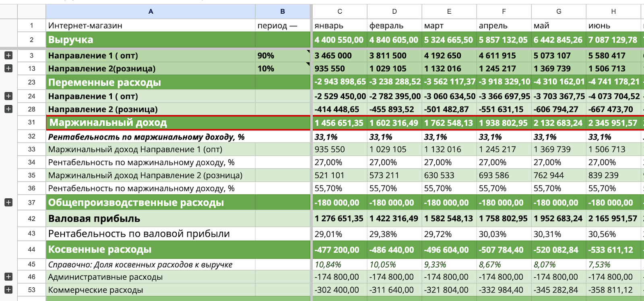The height and width of the screenshot is (301, 644).
Task: Select the 90% cell in column B
Action: click(283, 56)
